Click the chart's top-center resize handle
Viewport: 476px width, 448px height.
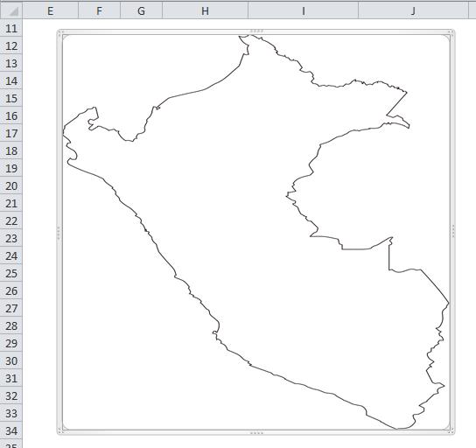[256, 31]
